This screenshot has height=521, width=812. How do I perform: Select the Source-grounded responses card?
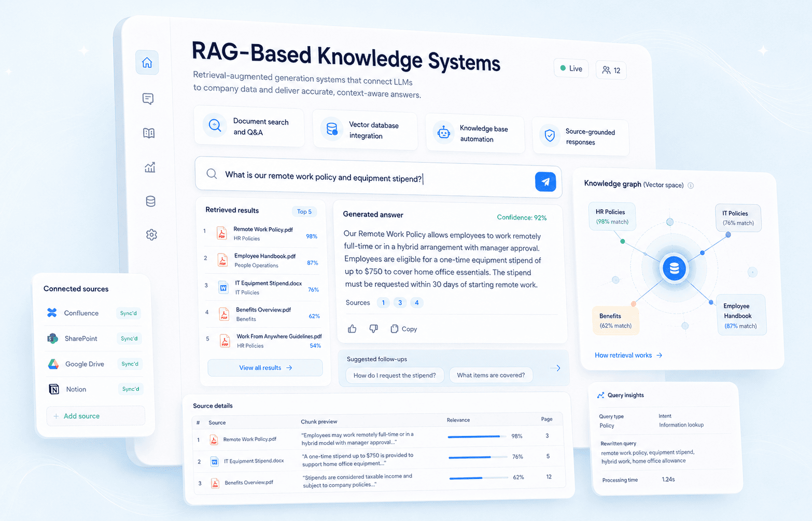(x=581, y=137)
